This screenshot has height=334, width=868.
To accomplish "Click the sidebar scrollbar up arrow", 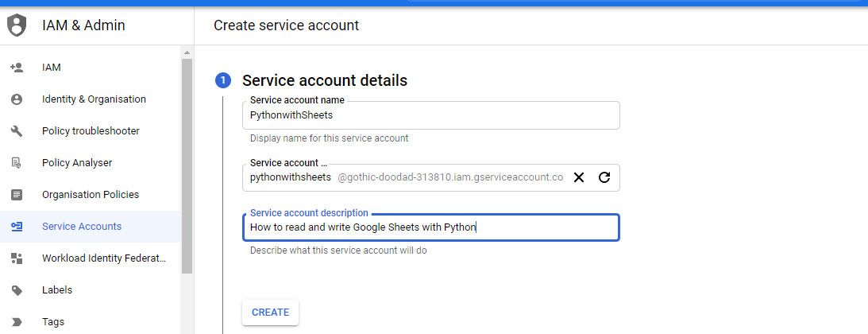I will pos(187,53).
